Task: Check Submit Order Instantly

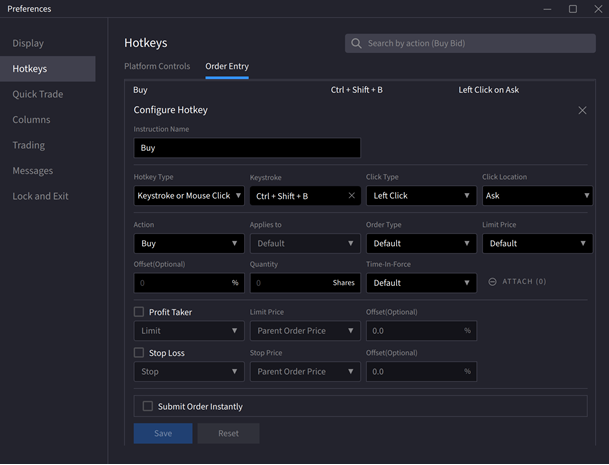Action: click(148, 406)
